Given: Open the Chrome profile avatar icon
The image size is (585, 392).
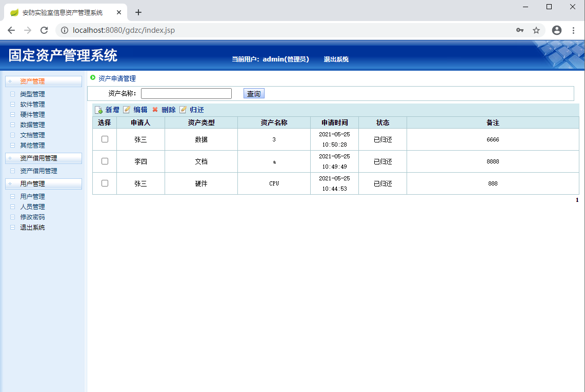Looking at the screenshot, I should [x=557, y=30].
